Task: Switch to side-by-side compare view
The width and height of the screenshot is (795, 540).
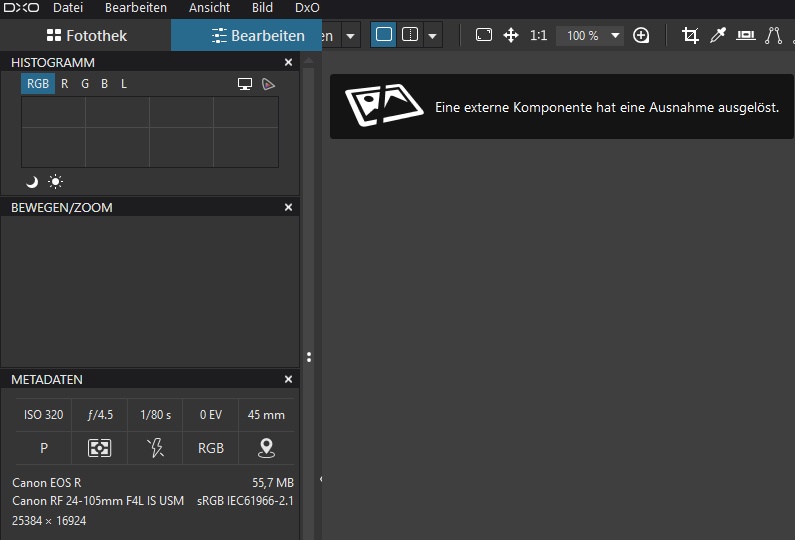Action: click(x=410, y=35)
